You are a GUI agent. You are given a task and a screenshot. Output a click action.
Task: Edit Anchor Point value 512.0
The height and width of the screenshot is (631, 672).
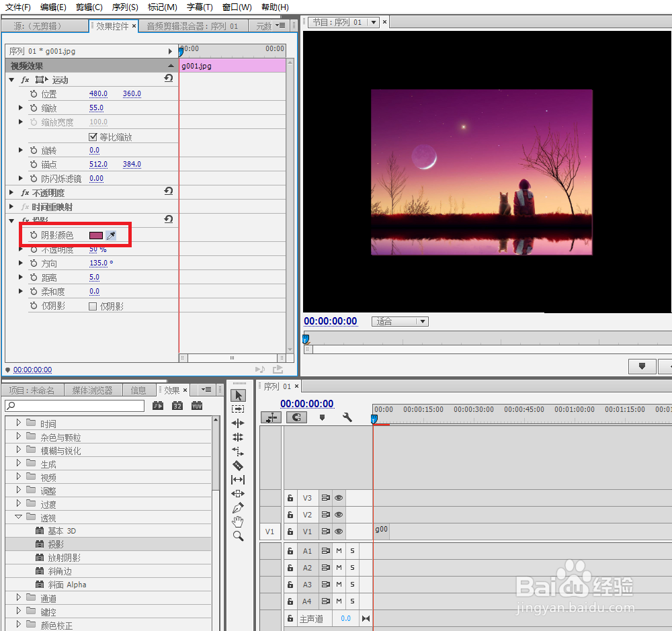pyautogui.click(x=99, y=164)
